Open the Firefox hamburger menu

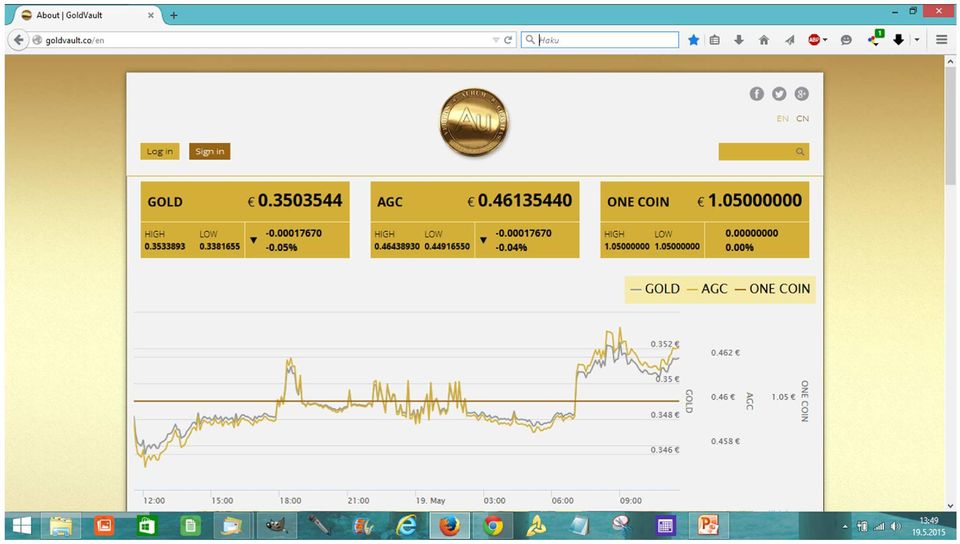942,40
